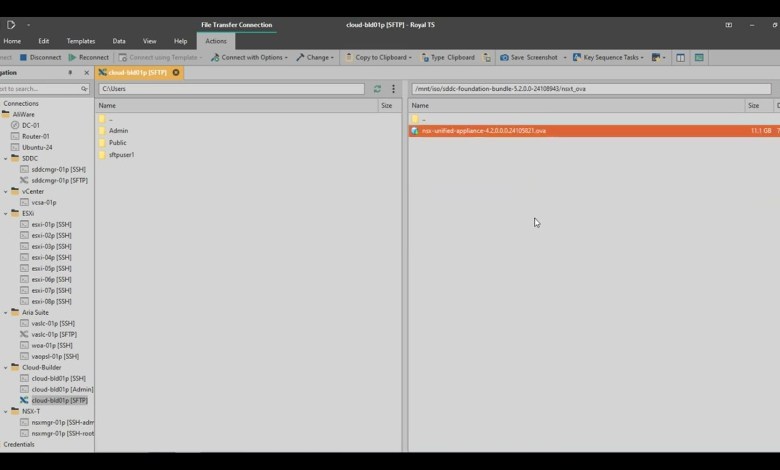Screen dimensions: 780x470
Task: Collapse the Aria Suite folder in tree
Action: [x=5, y=313]
